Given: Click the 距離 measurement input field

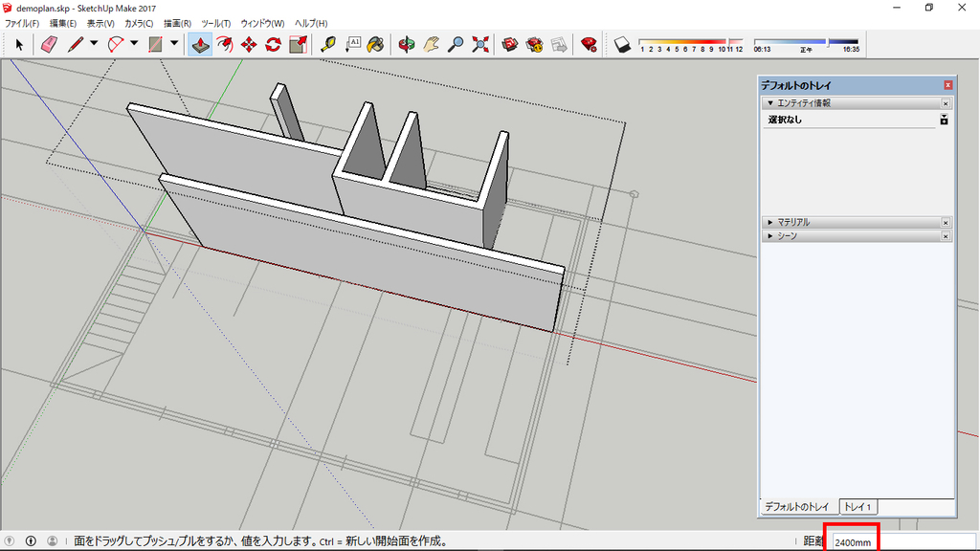Looking at the screenshot, I should pos(903,541).
